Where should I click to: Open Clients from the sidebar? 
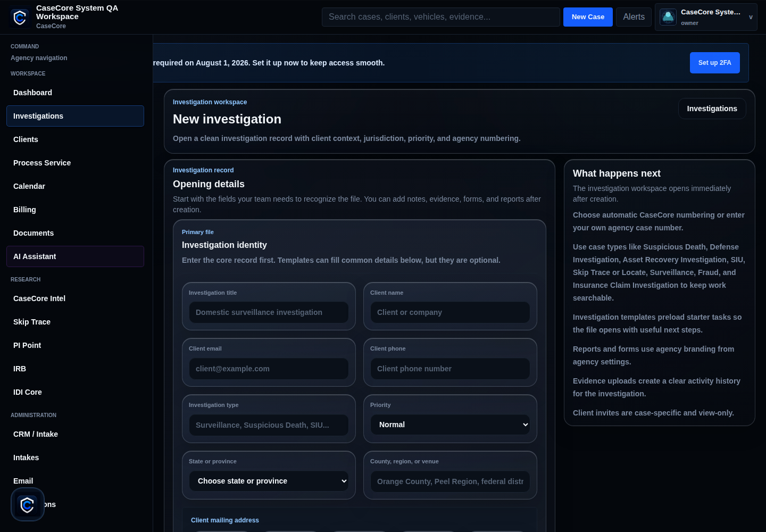[x=75, y=139]
